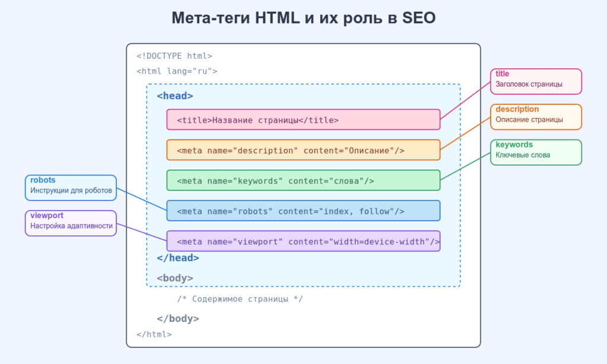The width and height of the screenshot is (607, 364).
Task: Select the opening <head> tag
Action: (x=175, y=95)
